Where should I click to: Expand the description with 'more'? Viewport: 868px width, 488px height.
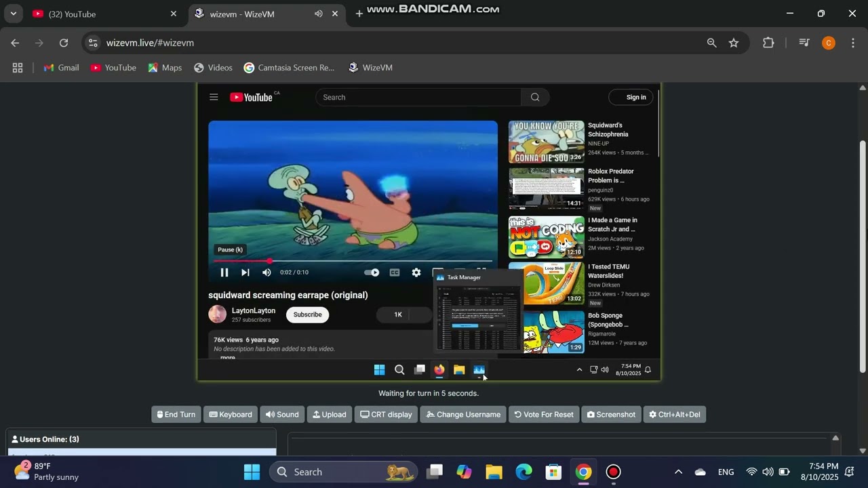coord(228,357)
